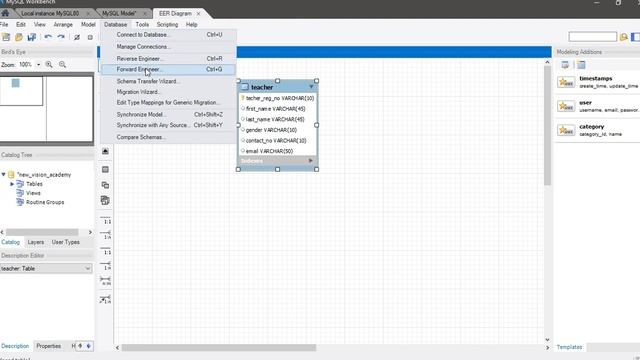Screen dimensions: 640x360
Task: Select the 1:n non-identifying relationship tool
Action: pyautogui.click(x=105, y=235)
